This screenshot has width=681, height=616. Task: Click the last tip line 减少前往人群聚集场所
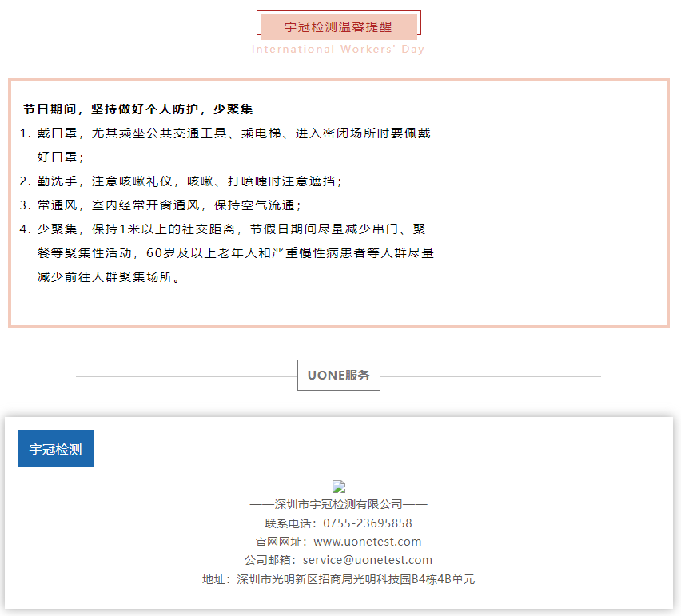[x=108, y=277]
